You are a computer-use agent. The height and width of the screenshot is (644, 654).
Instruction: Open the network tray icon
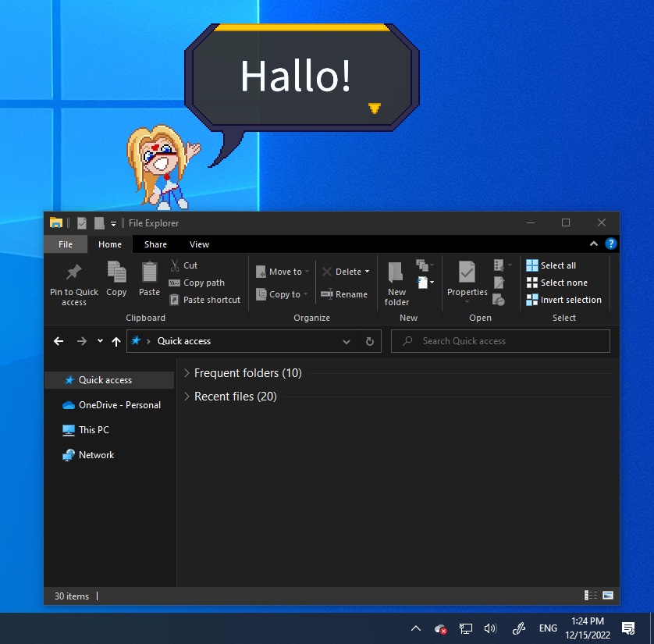coord(465,628)
